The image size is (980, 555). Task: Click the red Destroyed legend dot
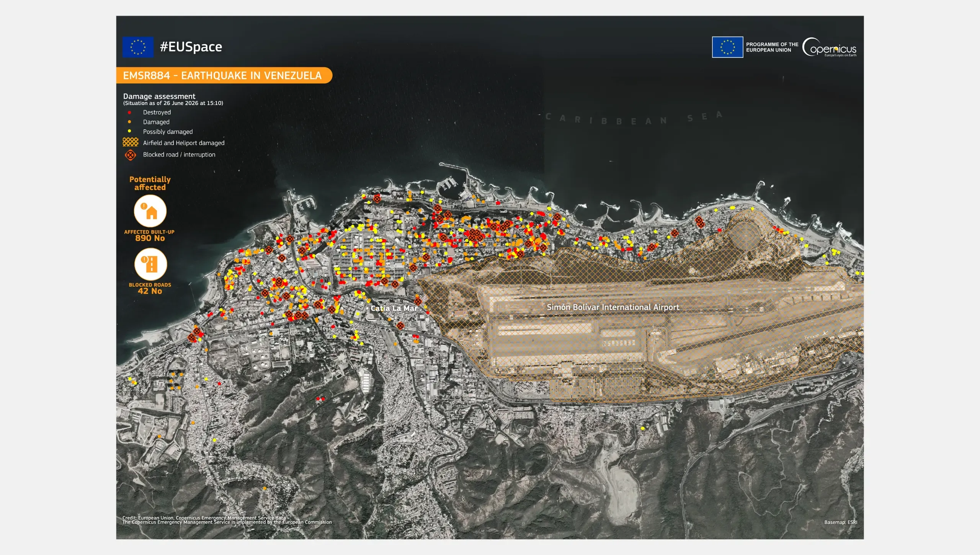click(129, 112)
